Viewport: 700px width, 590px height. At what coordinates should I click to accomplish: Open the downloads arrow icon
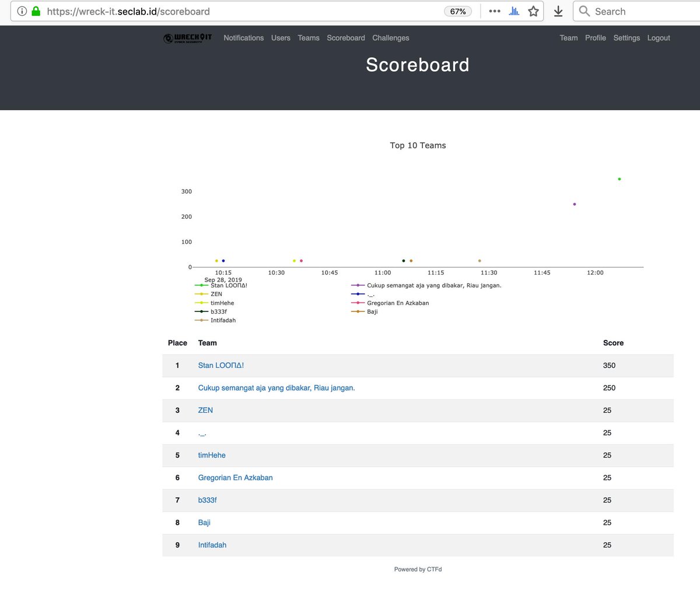point(558,11)
